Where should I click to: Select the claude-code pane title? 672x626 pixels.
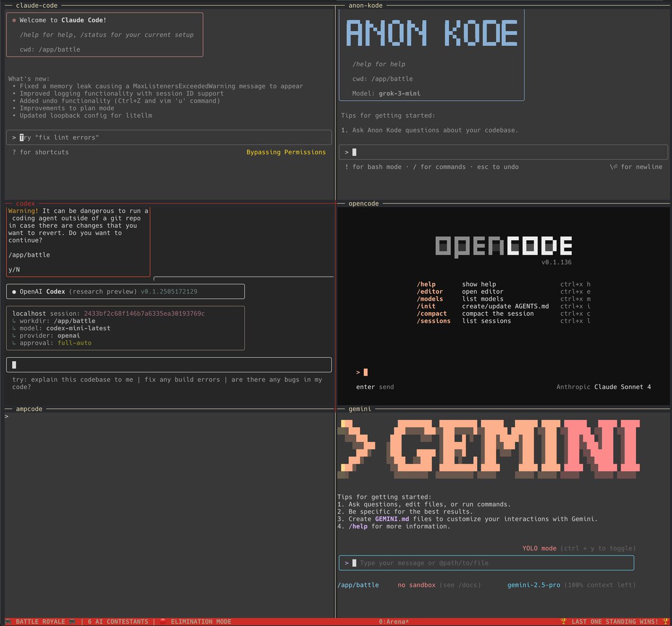(36, 5)
